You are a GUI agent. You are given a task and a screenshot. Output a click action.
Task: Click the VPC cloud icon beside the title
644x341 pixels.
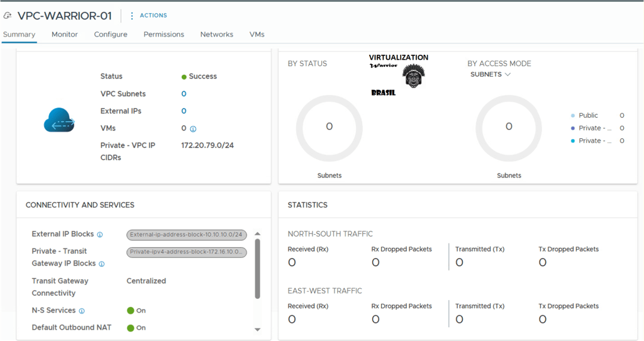click(8, 16)
